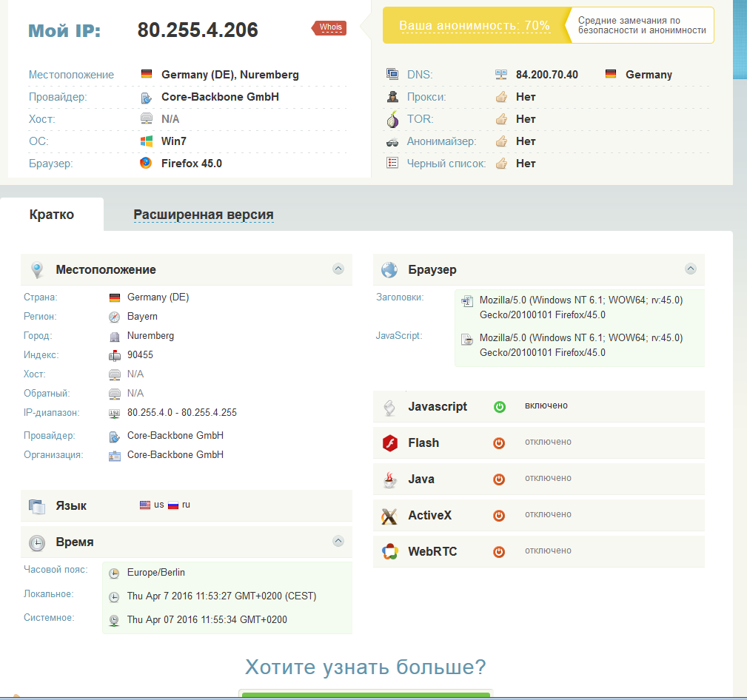The width and height of the screenshot is (747, 700).
Task: Toggle the WebRTC power status indicator
Action: point(500,552)
